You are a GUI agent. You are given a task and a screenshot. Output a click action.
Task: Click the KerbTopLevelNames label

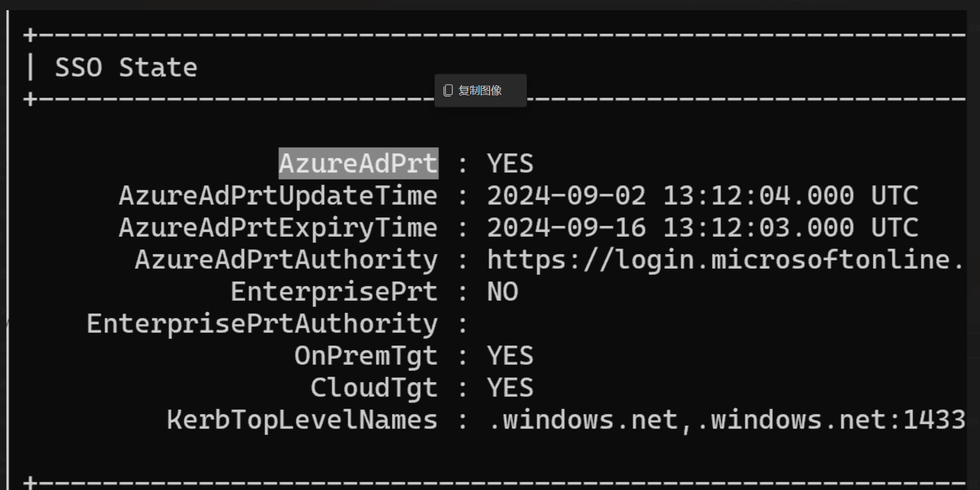(302, 420)
